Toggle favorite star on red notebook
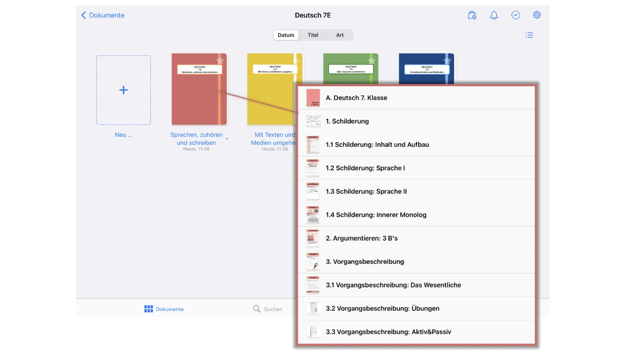 click(x=220, y=61)
